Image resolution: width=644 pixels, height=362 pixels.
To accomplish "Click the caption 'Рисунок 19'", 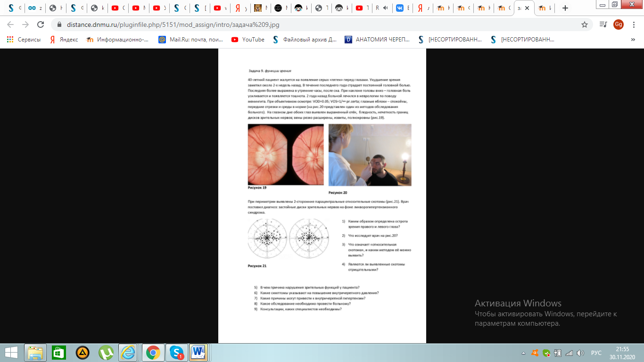I will [x=257, y=188].
